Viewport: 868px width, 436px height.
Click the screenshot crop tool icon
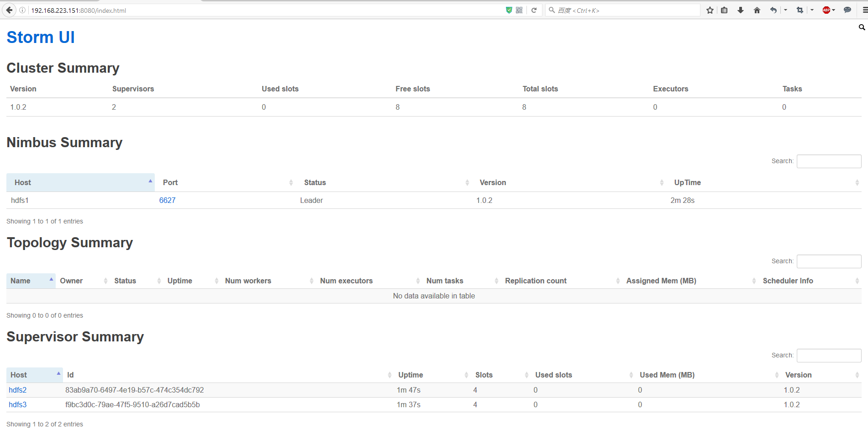coord(800,10)
